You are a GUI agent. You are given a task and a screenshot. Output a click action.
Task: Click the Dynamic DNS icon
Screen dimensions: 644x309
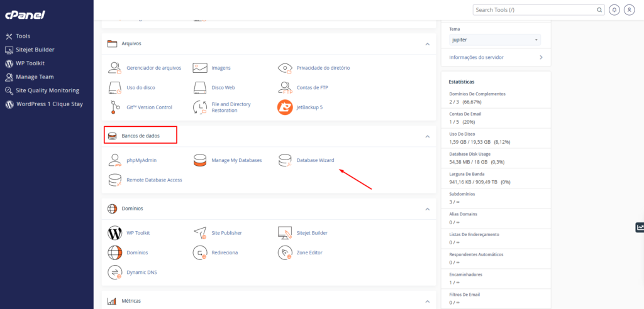115,272
